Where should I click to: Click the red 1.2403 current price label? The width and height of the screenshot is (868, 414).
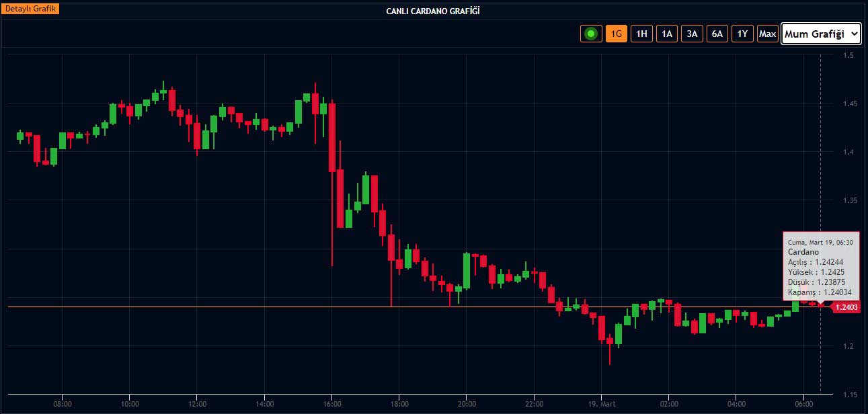(846, 307)
